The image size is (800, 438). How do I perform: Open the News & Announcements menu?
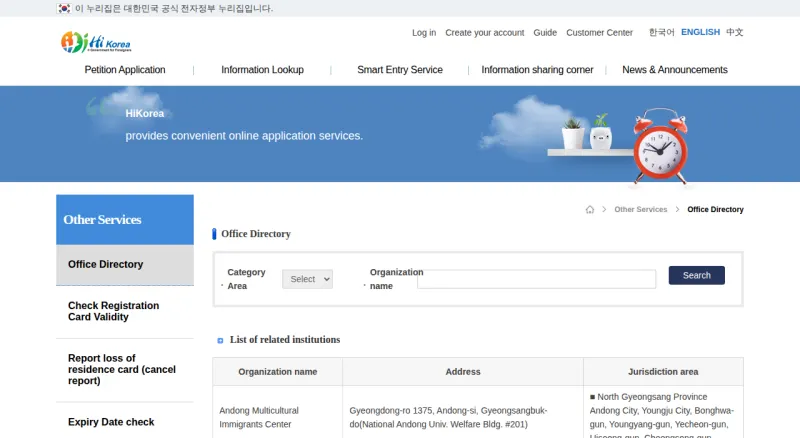674,70
